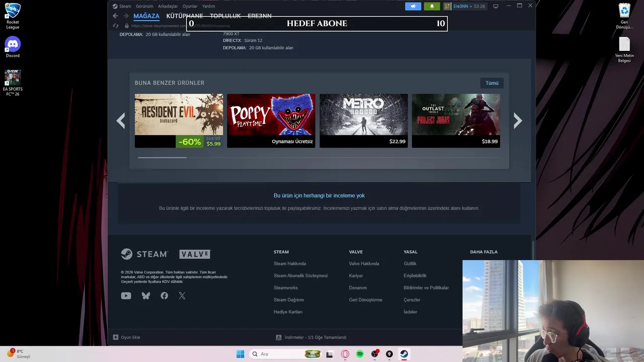Open the Oyunlar menu
The height and width of the screenshot is (362, 644).
click(190, 6)
